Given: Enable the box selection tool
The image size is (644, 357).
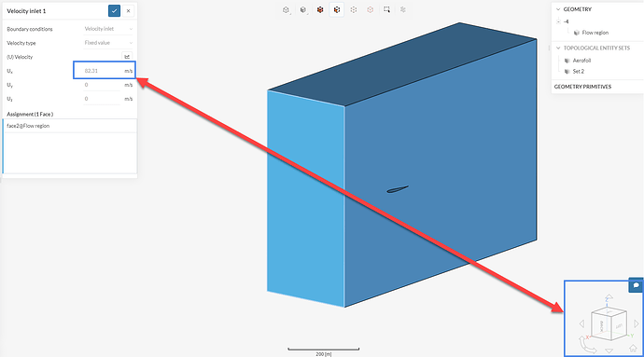Looking at the screenshot, I should (387, 10).
